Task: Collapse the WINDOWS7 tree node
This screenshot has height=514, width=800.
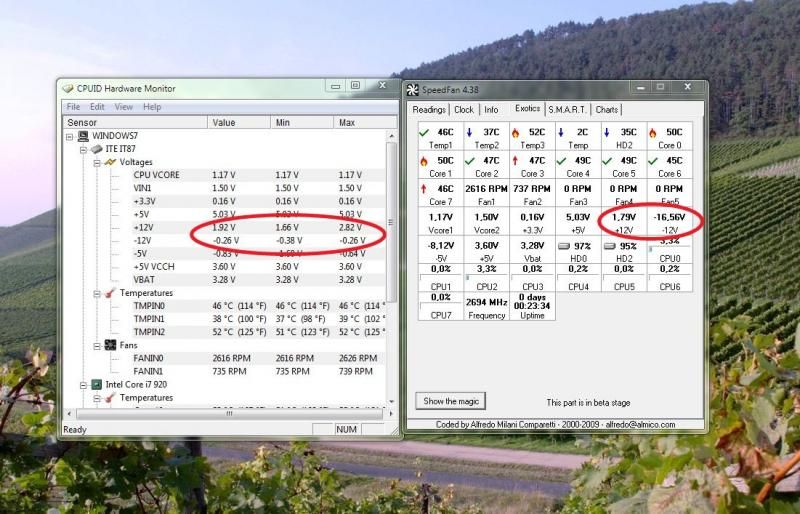Action: 69,136
